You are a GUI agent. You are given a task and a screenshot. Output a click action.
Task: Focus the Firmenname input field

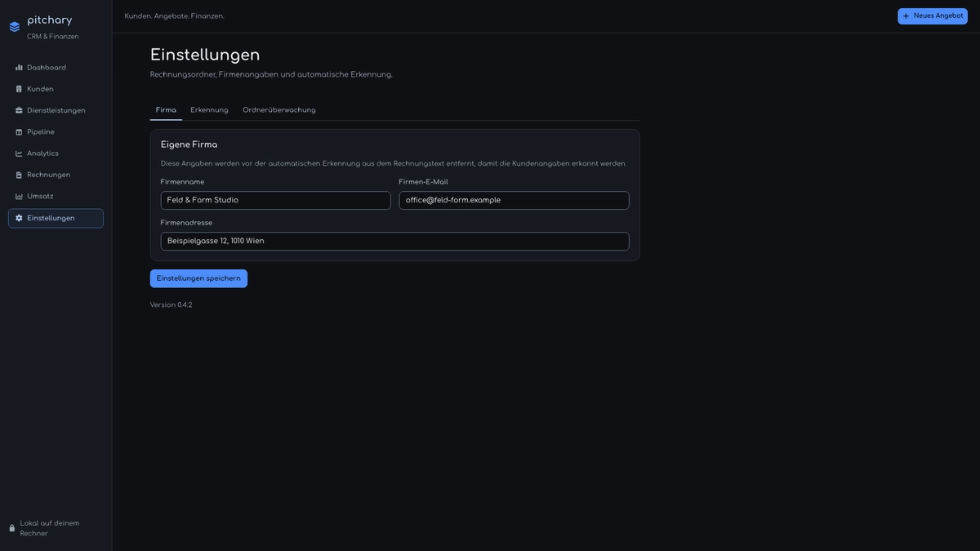(x=276, y=200)
